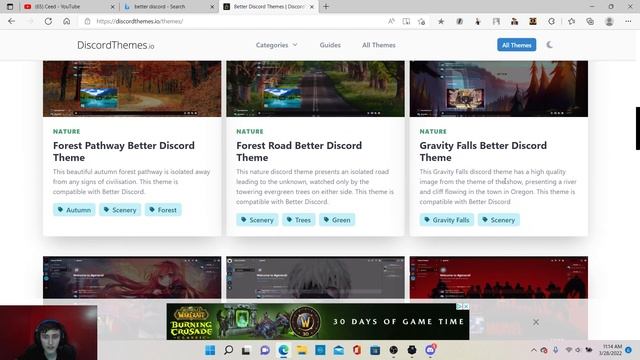The width and height of the screenshot is (640, 360).
Task: Select Nature category on Forest Road card
Action: [250, 131]
